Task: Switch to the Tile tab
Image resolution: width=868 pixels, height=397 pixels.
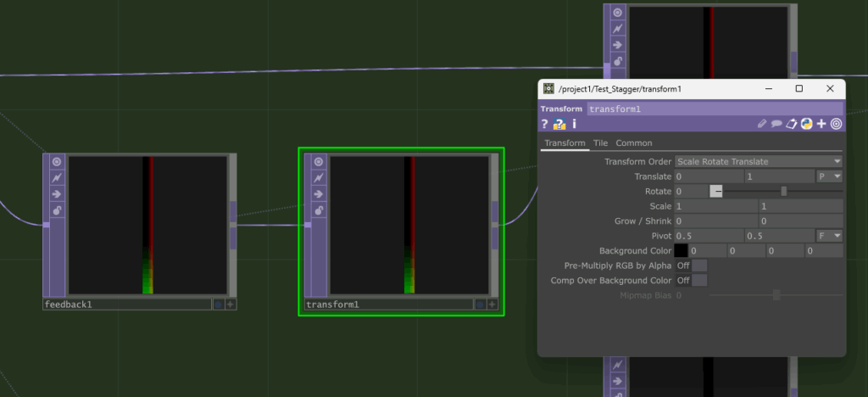Action: point(600,143)
